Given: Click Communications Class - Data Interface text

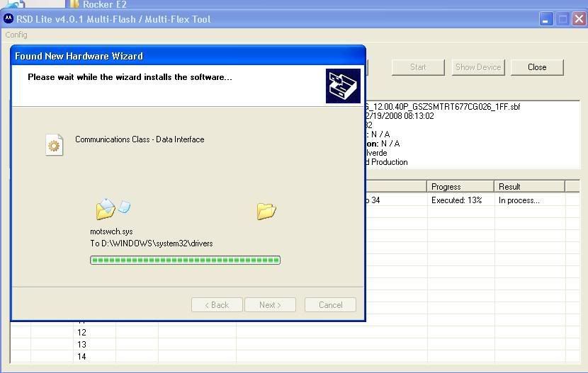Looking at the screenshot, I should coord(140,139).
